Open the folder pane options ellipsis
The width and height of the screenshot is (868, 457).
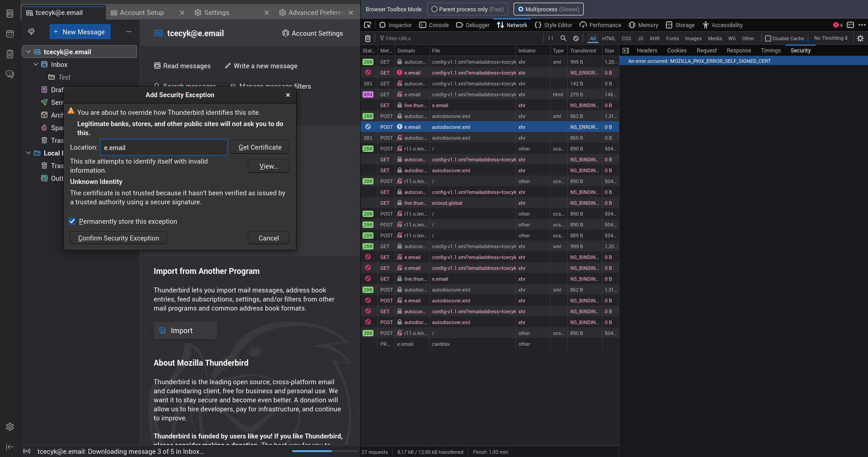pos(129,32)
